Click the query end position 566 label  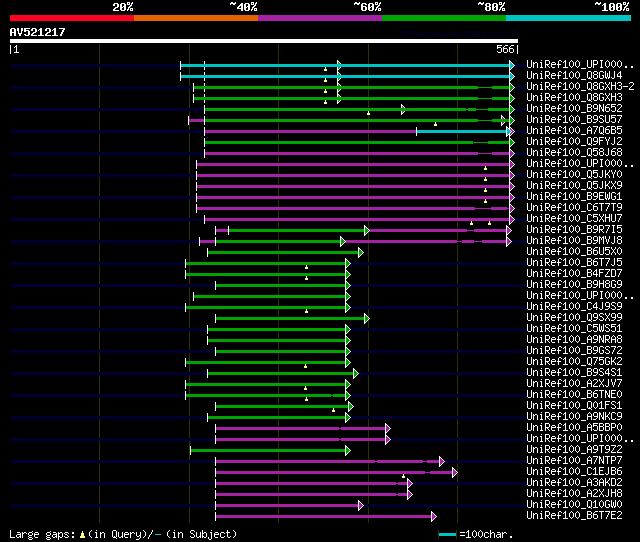pos(505,49)
